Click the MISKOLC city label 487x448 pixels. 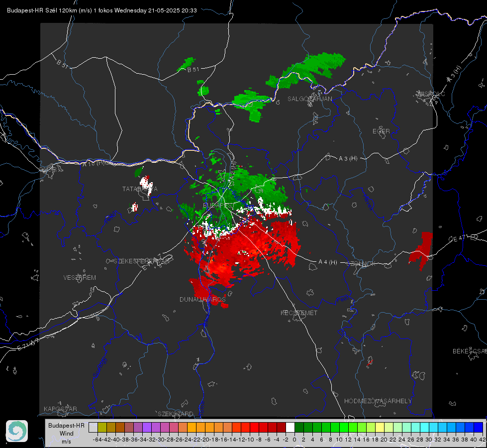(x=431, y=94)
